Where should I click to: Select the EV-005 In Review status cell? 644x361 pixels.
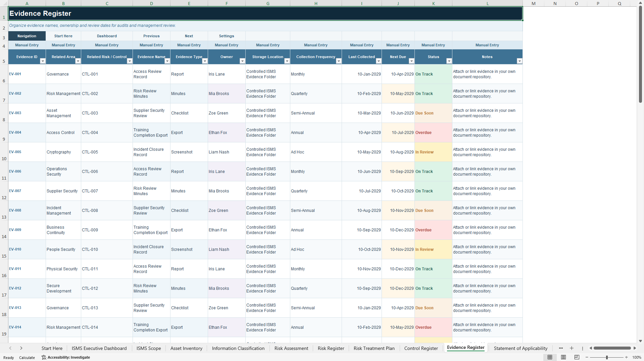(433, 152)
